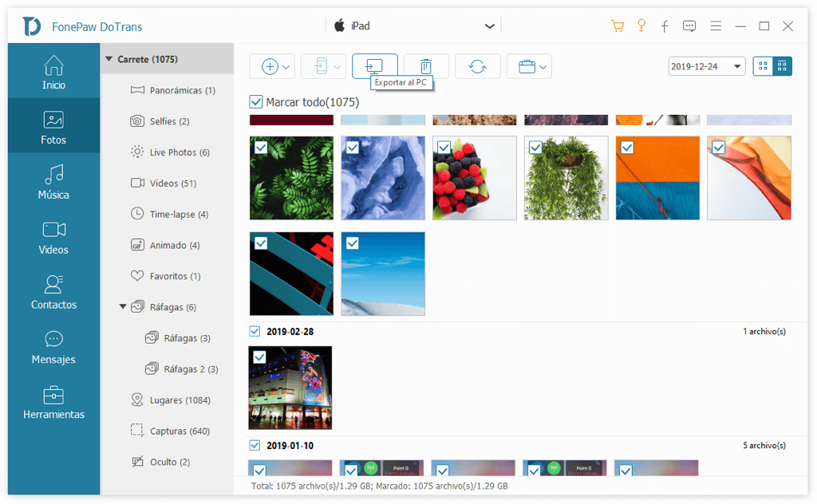
Task: Select Time-lapse (4) album
Action: 169,214
